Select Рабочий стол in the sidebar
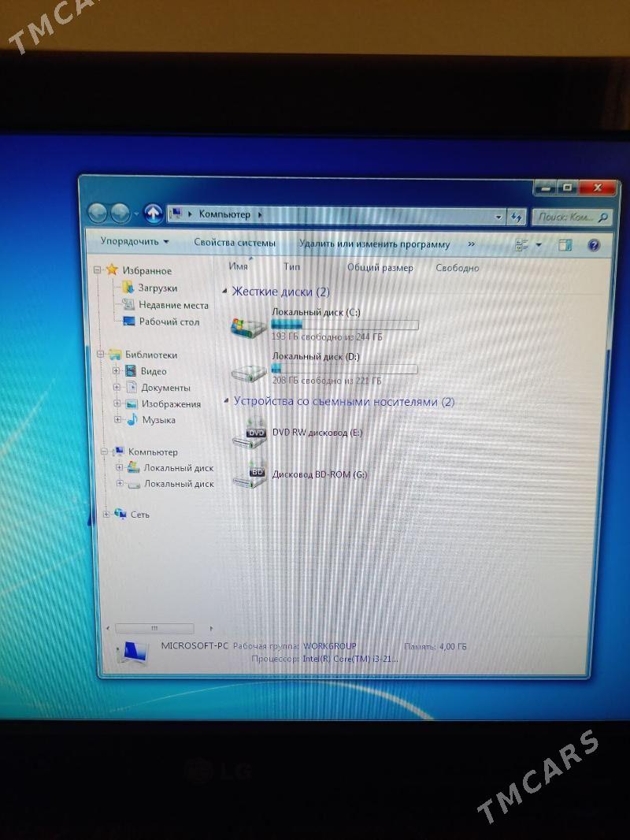Viewport: 630px width, 840px height. (x=169, y=322)
